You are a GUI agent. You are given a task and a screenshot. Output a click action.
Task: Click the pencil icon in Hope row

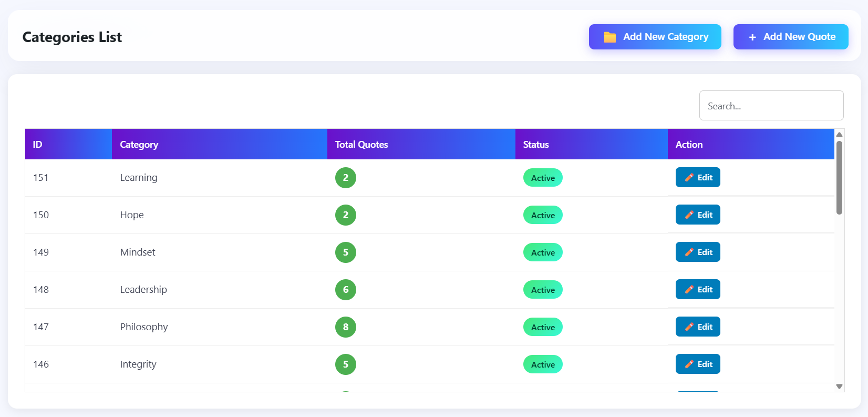(x=689, y=215)
